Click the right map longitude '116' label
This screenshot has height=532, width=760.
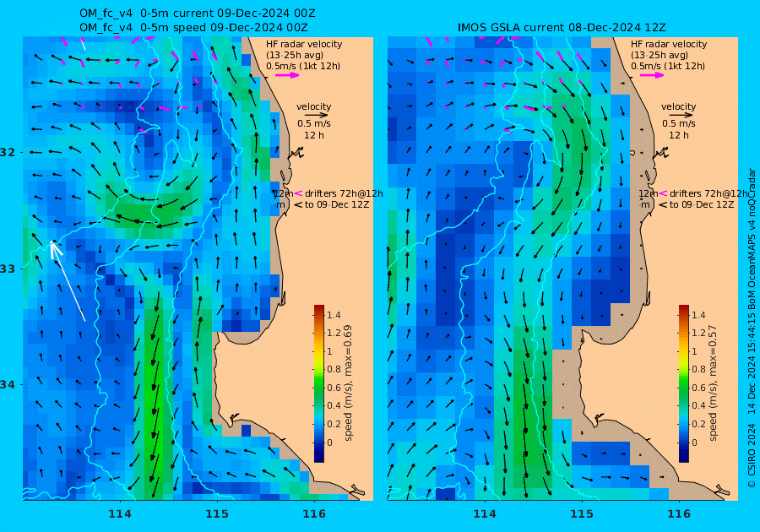(x=679, y=514)
